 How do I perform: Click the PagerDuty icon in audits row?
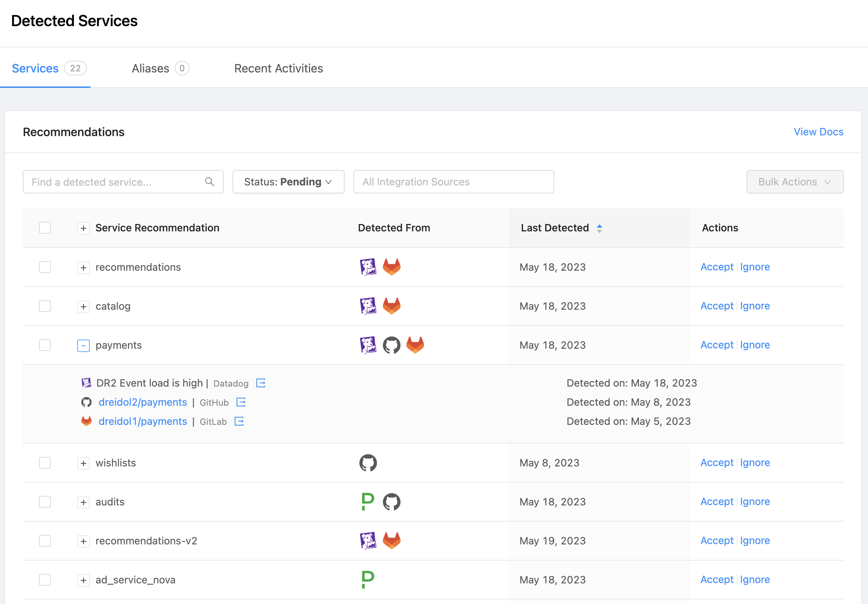[x=368, y=501]
